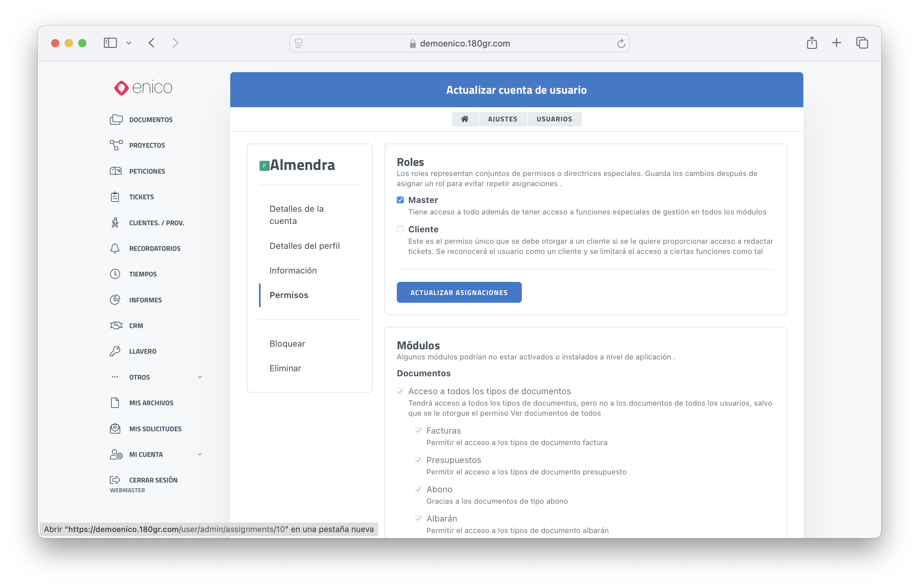
Task: Open CRM via the handshake icon
Action: coord(116,325)
